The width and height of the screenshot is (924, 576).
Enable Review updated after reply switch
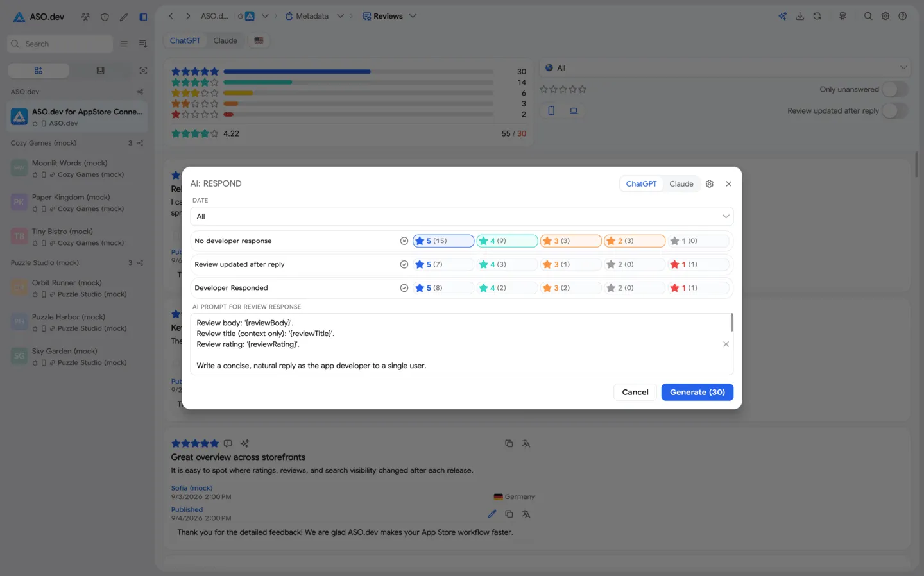895,110
